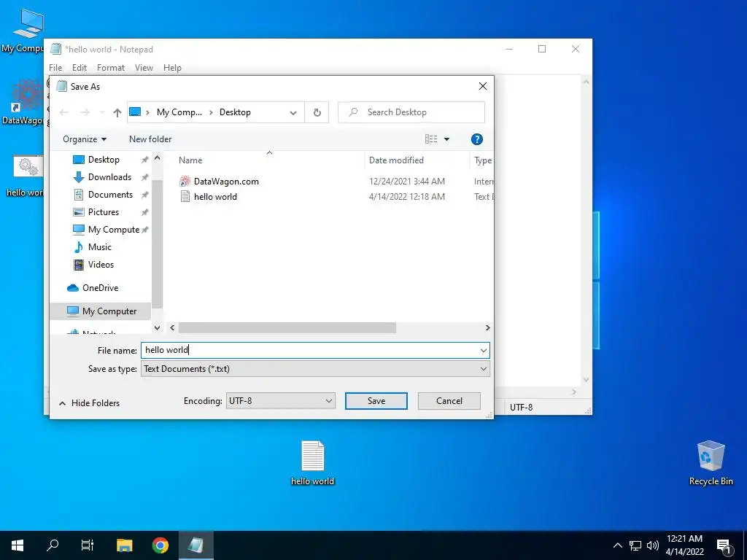This screenshot has width=747, height=560.
Task: Select OneDrive in the navigation pane
Action: click(100, 288)
